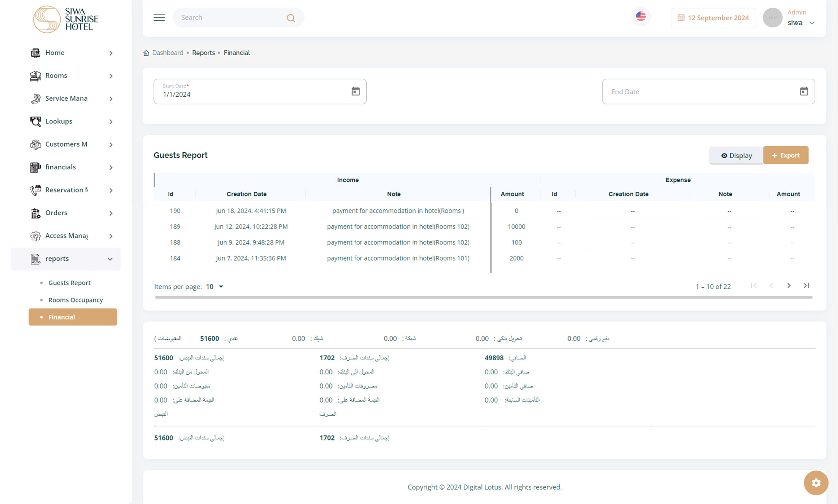
Task: Open the US flag language selector
Action: click(641, 17)
